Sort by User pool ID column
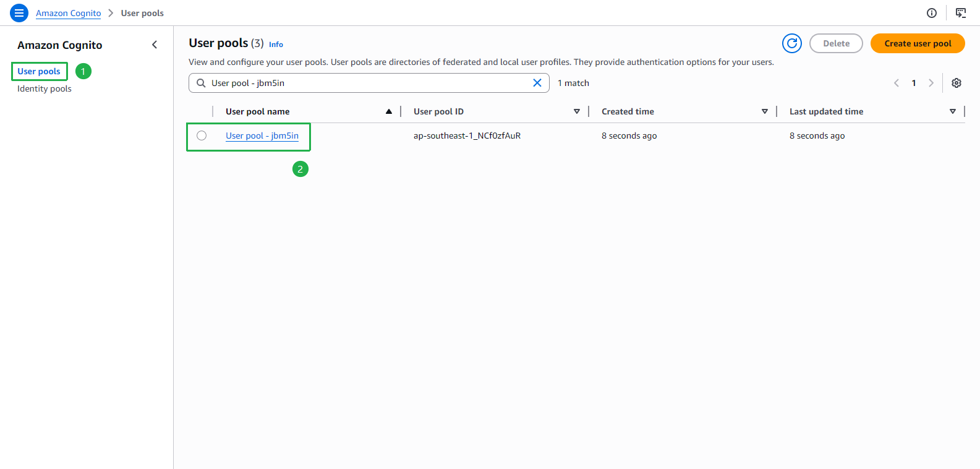 pyautogui.click(x=577, y=111)
